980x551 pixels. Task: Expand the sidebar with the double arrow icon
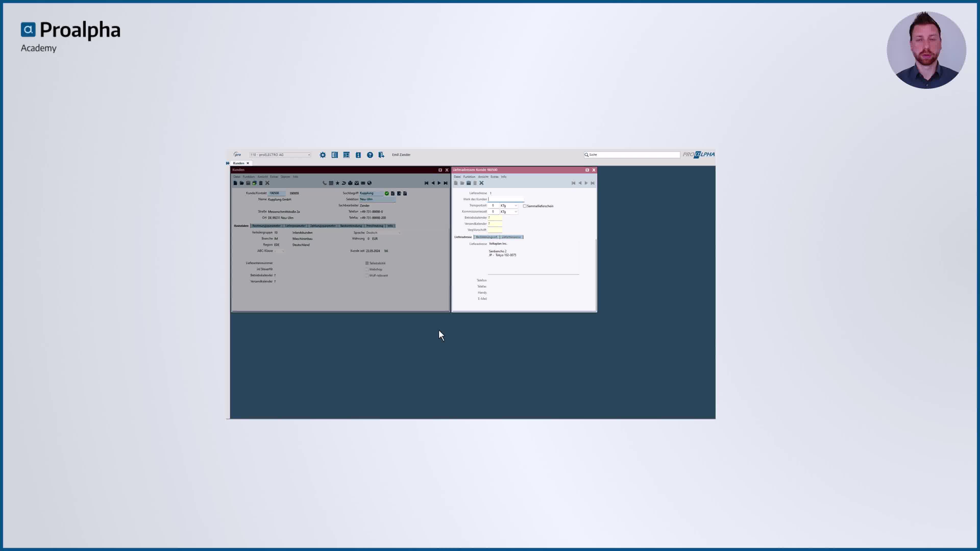[227, 163]
